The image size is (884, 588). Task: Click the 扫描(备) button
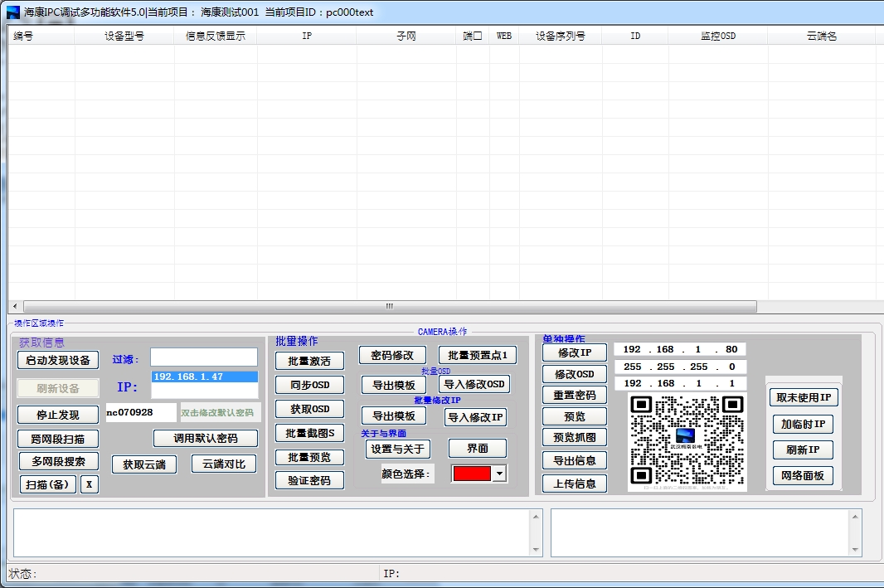[48, 484]
